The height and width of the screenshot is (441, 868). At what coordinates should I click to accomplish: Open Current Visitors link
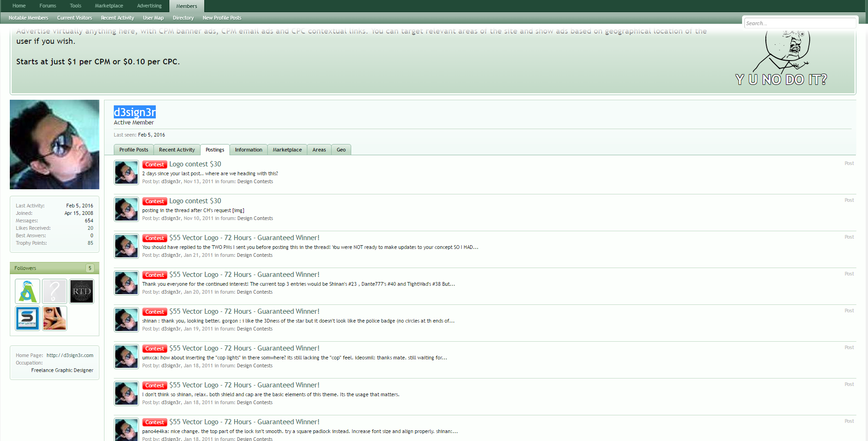coord(75,18)
